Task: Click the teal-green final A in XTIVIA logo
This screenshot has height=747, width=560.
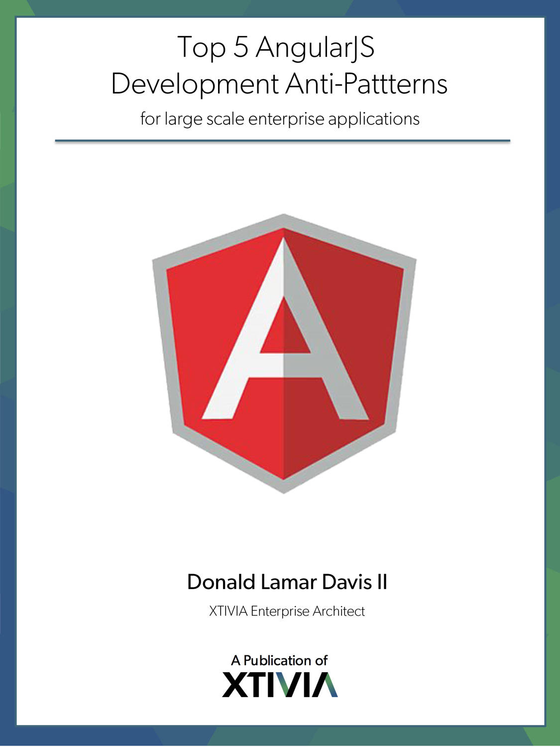Action: click(327, 685)
